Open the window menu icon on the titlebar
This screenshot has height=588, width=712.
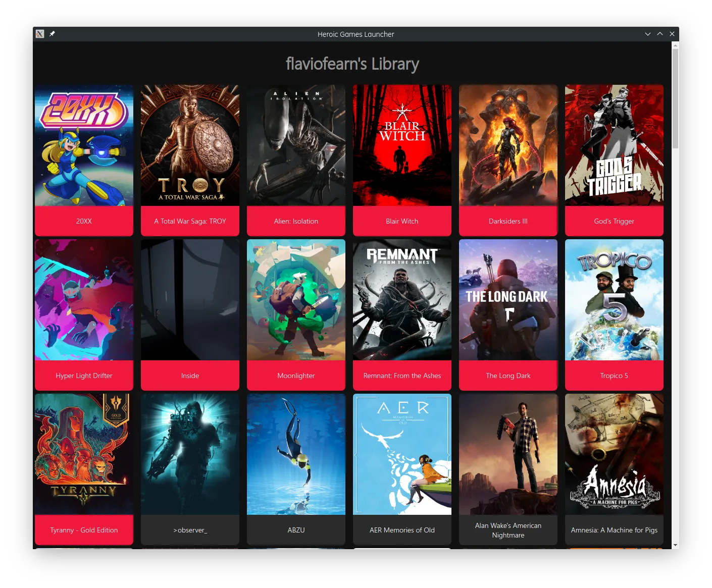(x=40, y=34)
